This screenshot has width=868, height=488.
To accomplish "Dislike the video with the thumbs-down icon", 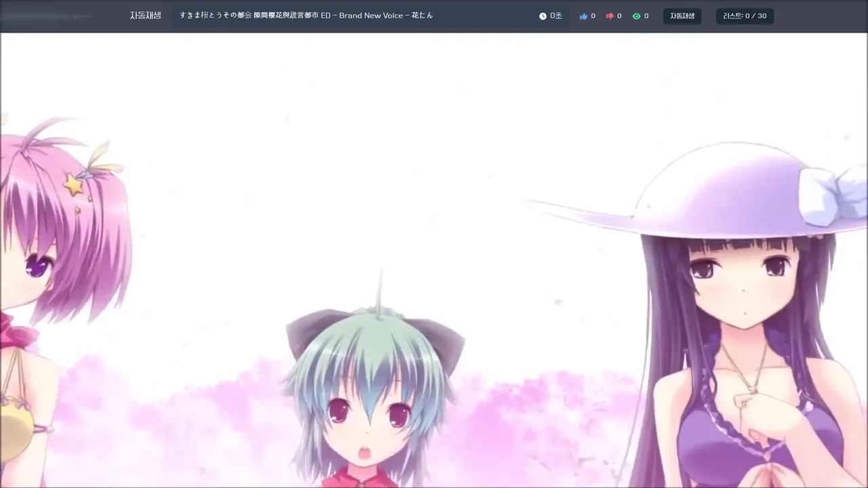I will 610,16.
